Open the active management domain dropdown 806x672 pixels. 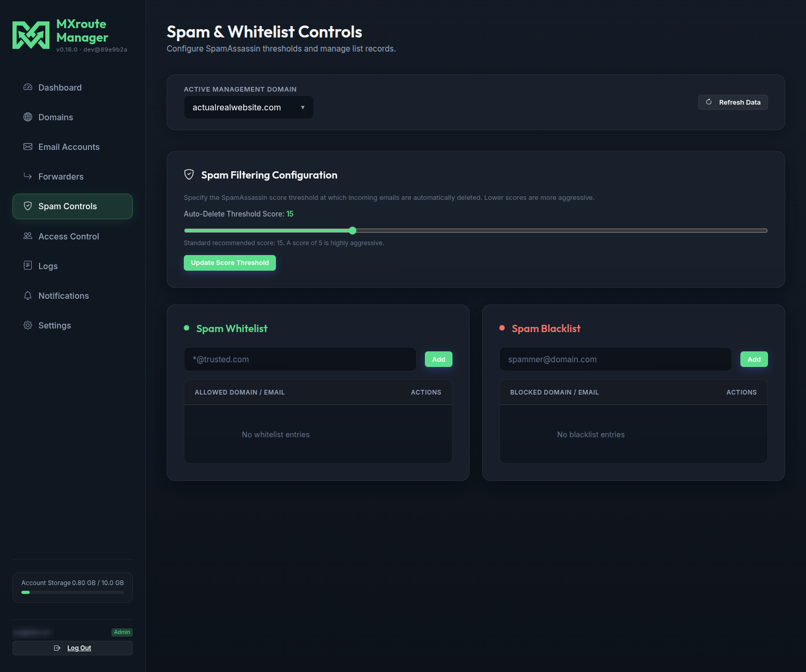click(x=249, y=107)
